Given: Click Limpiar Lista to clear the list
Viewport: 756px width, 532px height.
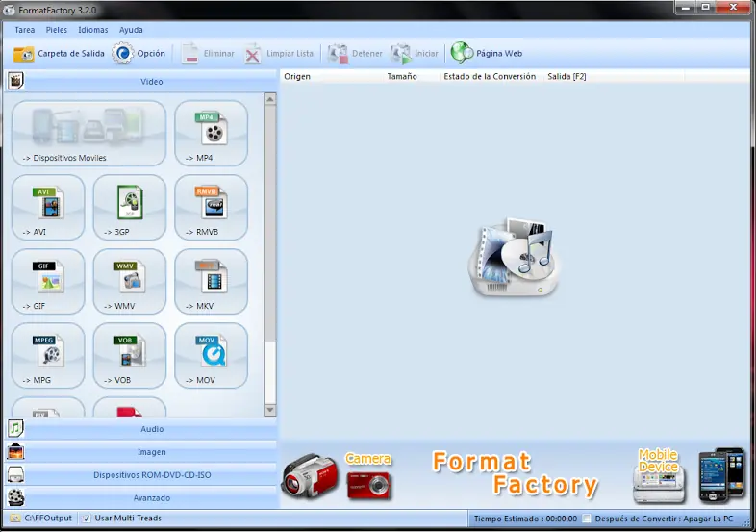Looking at the screenshot, I should tap(279, 54).
